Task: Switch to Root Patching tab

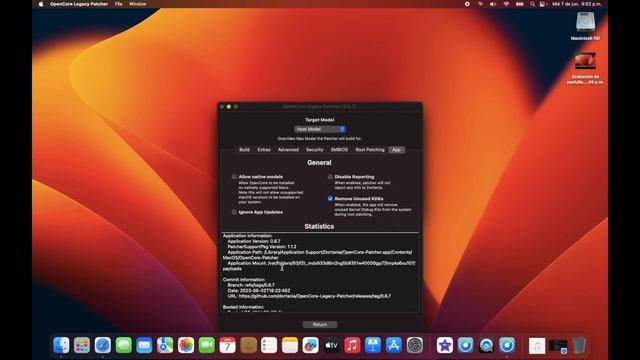Action: 370,150
